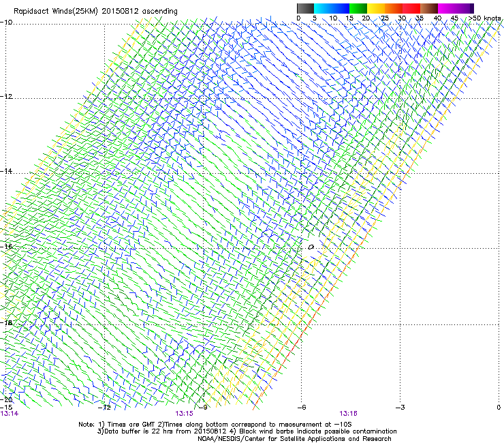This screenshot has width=504, height=443.
Task: Click the -9 longitude axis label
Action: (x=204, y=408)
